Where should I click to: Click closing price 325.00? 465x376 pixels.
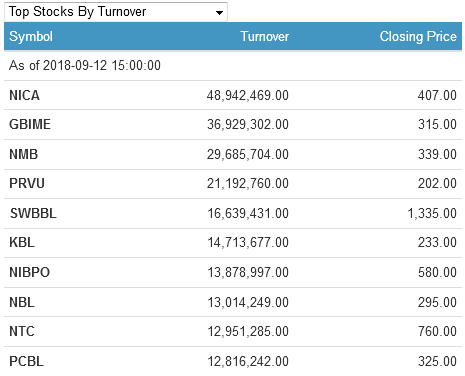click(437, 361)
